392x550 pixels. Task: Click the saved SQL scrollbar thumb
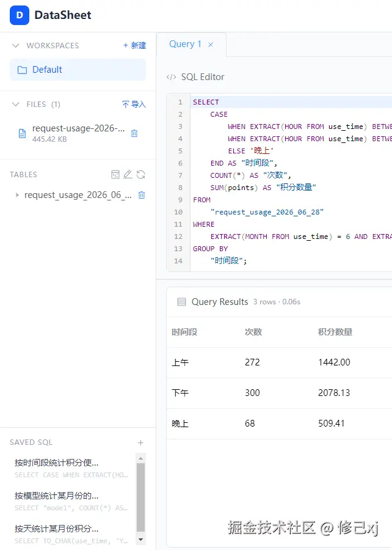140,497
